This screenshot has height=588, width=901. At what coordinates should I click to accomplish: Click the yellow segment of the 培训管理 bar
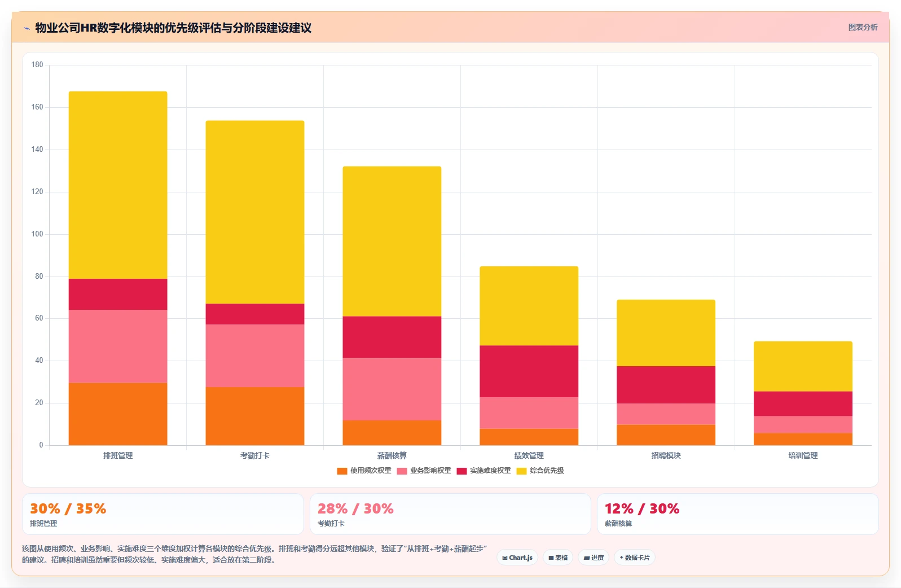click(x=803, y=366)
